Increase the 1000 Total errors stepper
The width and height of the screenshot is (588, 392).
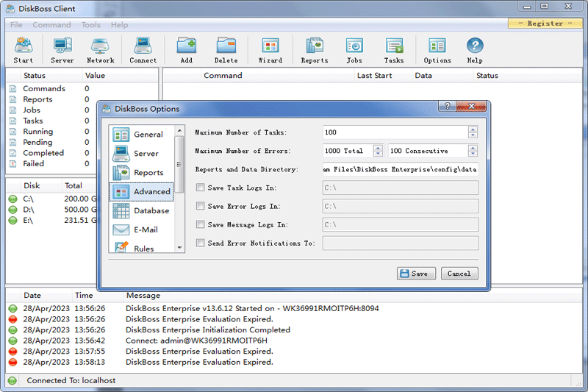[378, 148]
